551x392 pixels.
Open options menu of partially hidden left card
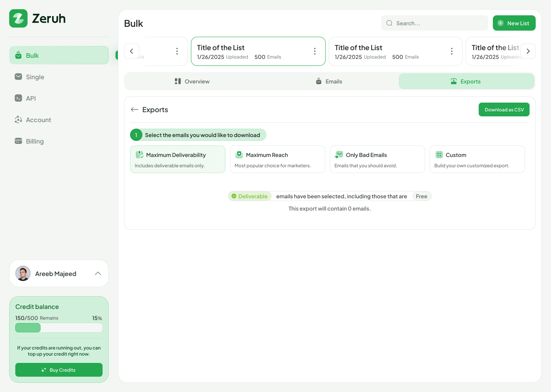coord(177,51)
